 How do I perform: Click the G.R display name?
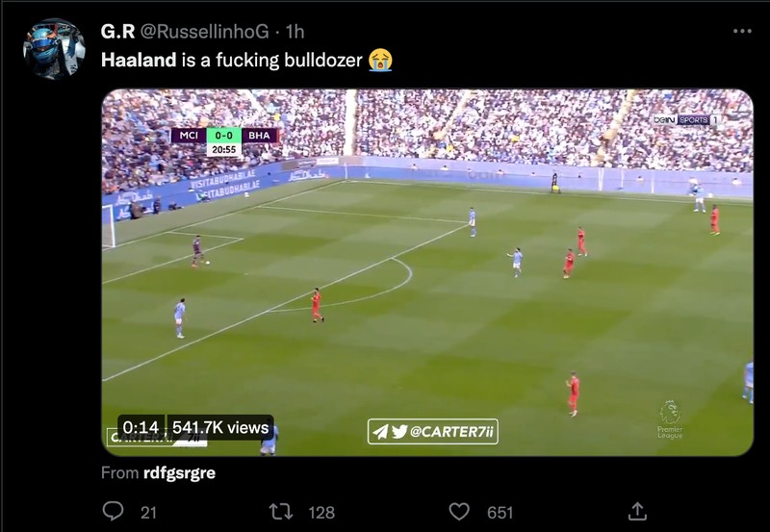coord(117,32)
